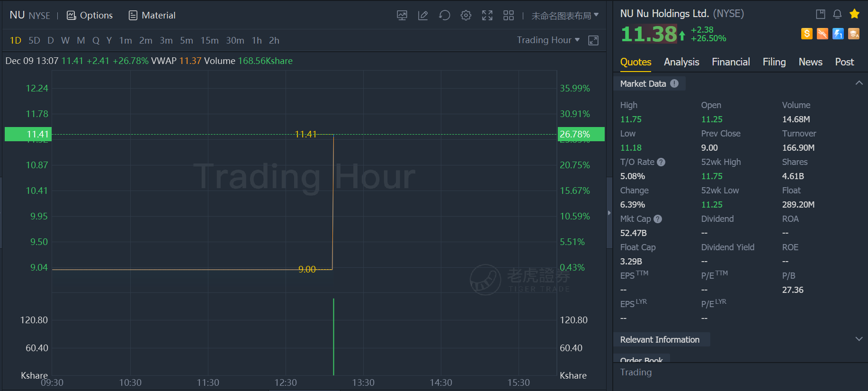Set a price alert bell
The height and width of the screenshot is (391, 868).
[x=837, y=14]
